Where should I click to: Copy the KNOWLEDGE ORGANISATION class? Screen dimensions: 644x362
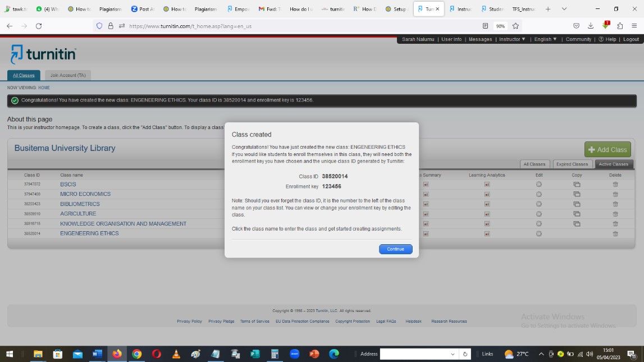point(577,224)
